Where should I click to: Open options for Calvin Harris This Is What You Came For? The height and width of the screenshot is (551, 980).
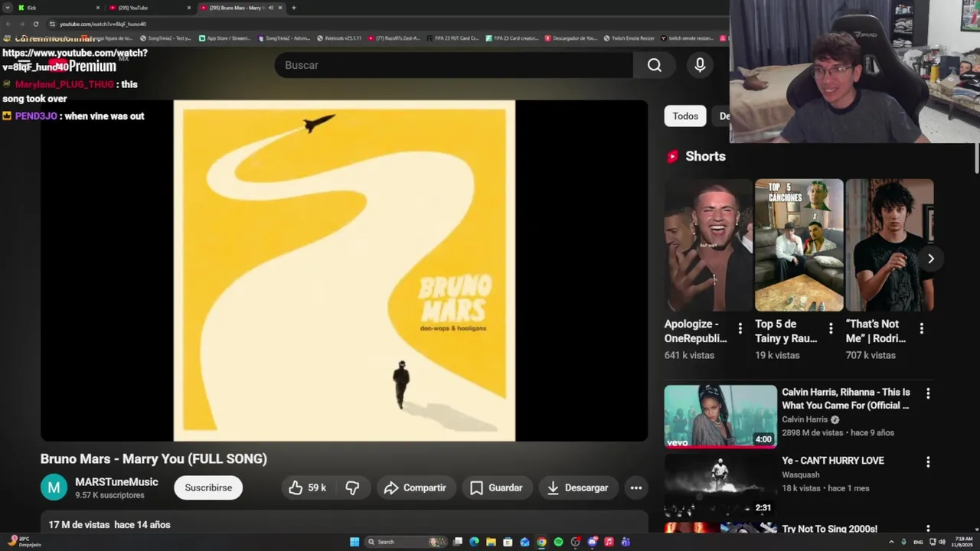pos(928,393)
